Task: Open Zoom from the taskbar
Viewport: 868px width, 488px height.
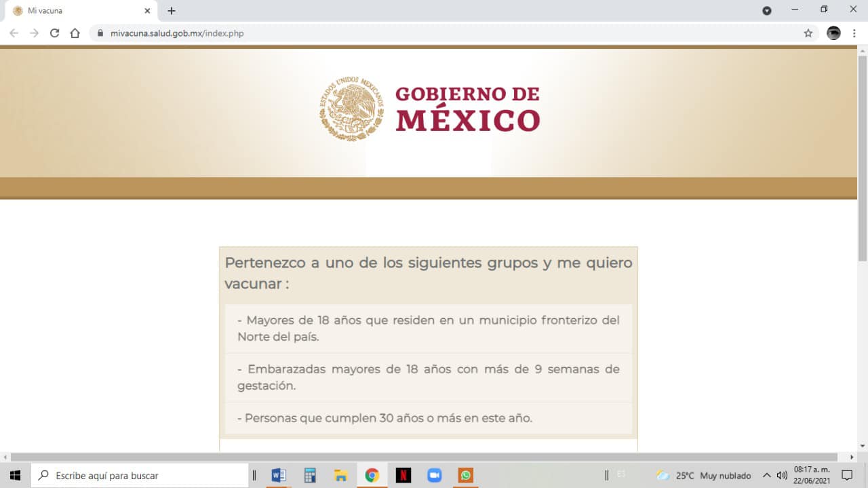Action: 434,475
